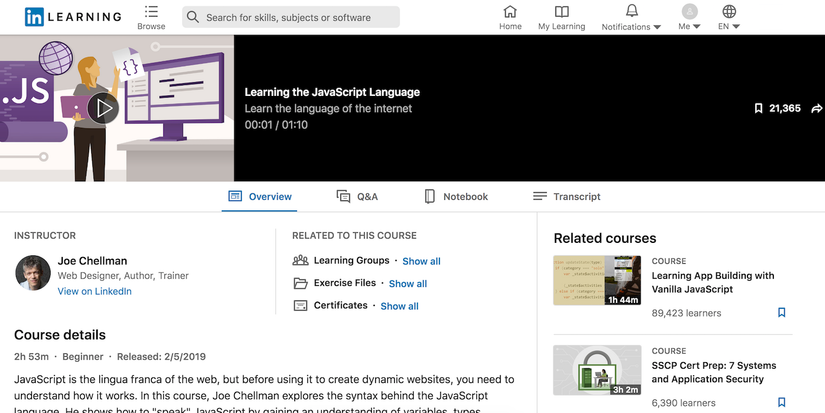Bookmark the Vanilla JavaScript course

[781, 313]
